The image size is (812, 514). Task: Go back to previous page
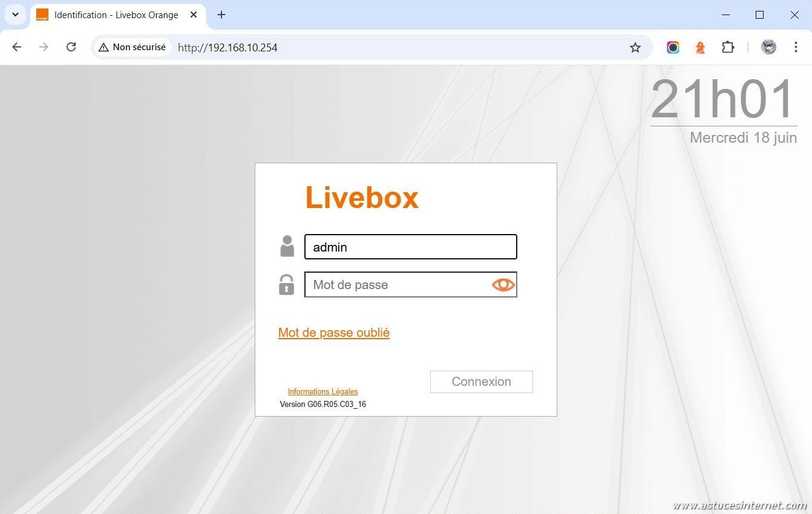point(16,47)
